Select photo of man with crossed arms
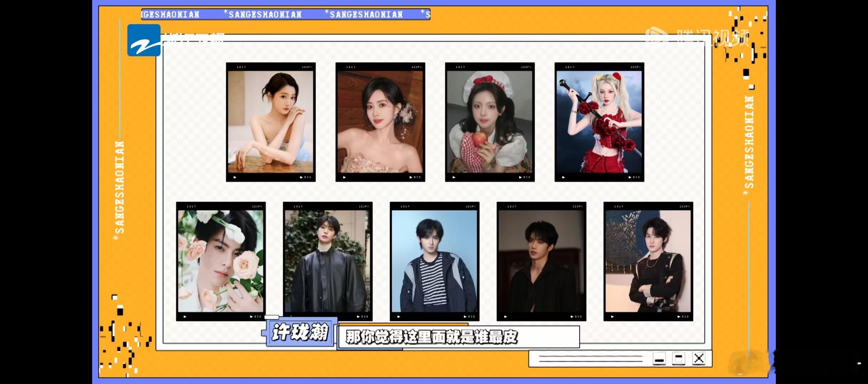This screenshot has height=384, width=868. click(648, 261)
